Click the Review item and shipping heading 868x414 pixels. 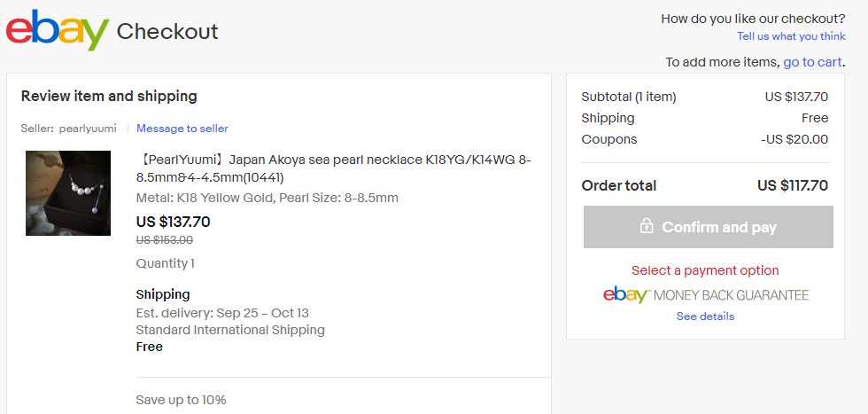pyautogui.click(x=109, y=97)
